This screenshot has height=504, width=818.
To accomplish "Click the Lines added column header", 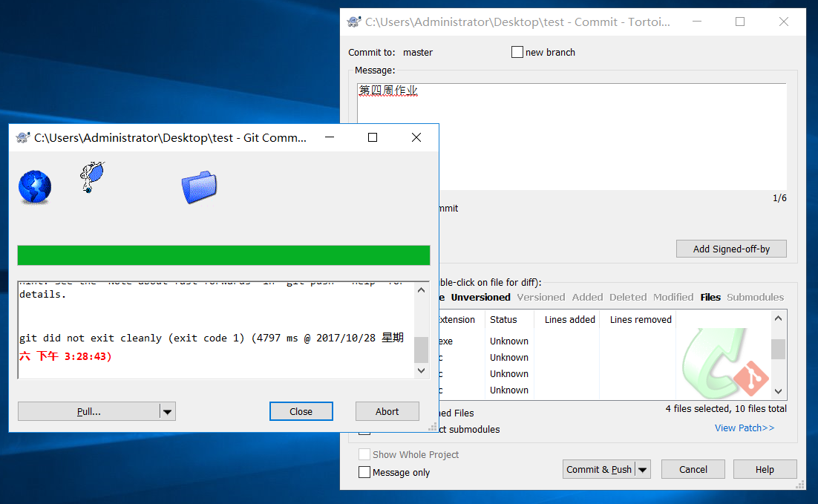I will 566,320.
